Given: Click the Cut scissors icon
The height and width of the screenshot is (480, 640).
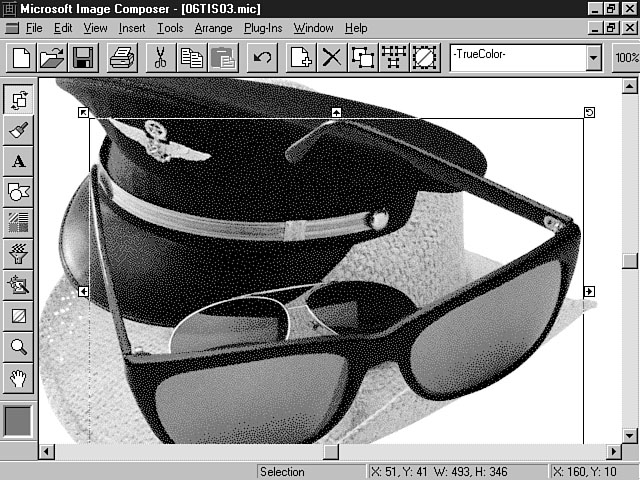Looking at the screenshot, I should tap(159, 57).
